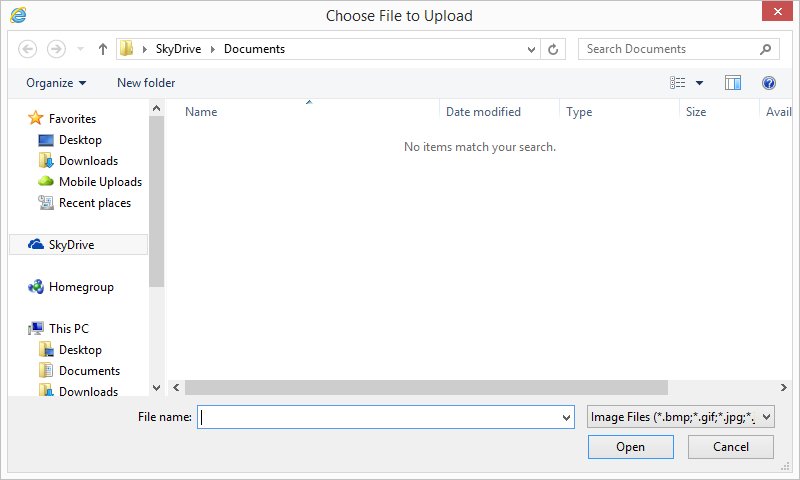The width and height of the screenshot is (800, 480).
Task: Click the Homegroup icon
Action: [36, 287]
